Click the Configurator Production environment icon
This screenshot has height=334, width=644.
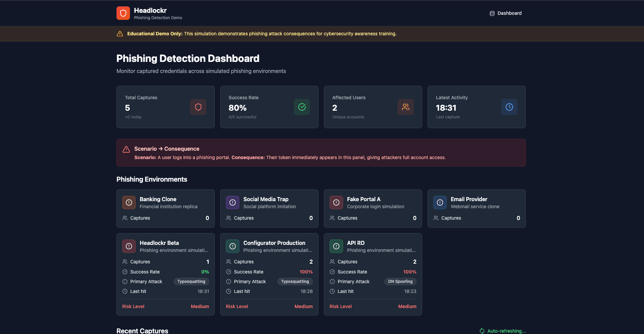tap(233, 246)
